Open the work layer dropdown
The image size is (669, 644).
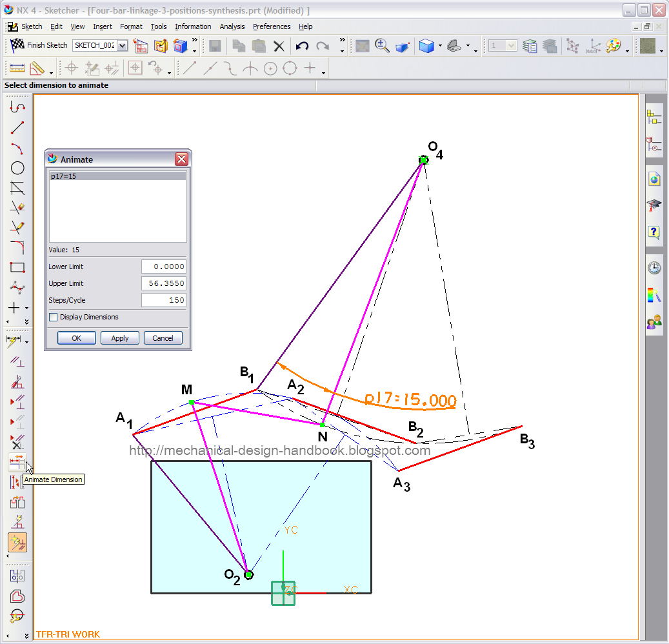512,46
